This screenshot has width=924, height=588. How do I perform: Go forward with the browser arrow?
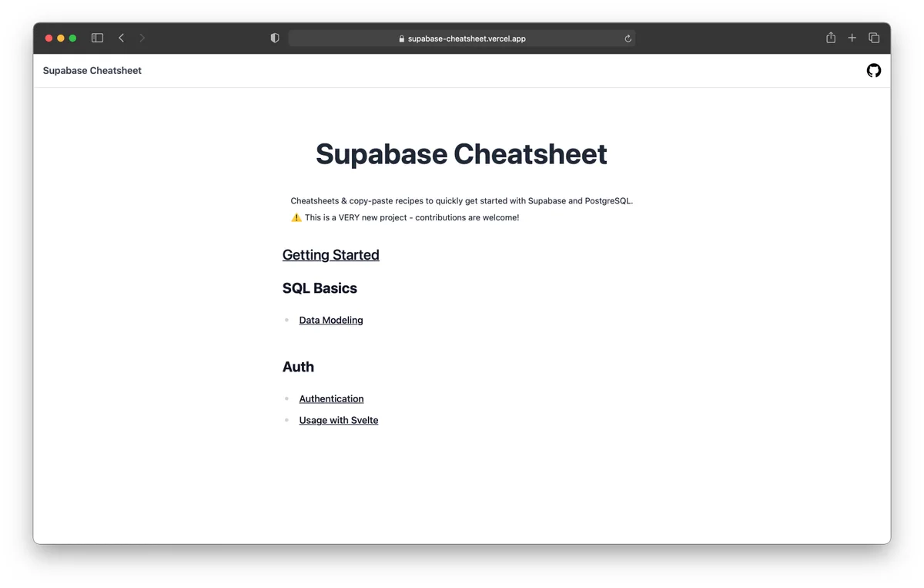point(142,38)
